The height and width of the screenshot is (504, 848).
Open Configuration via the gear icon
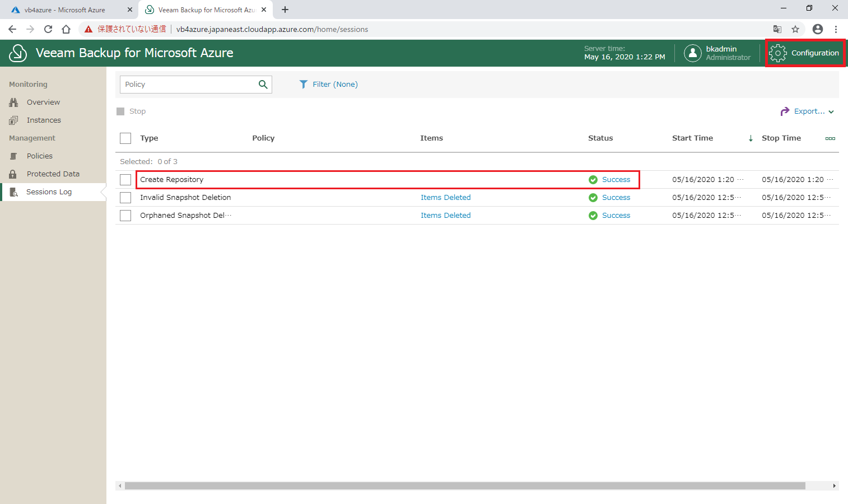(x=777, y=53)
